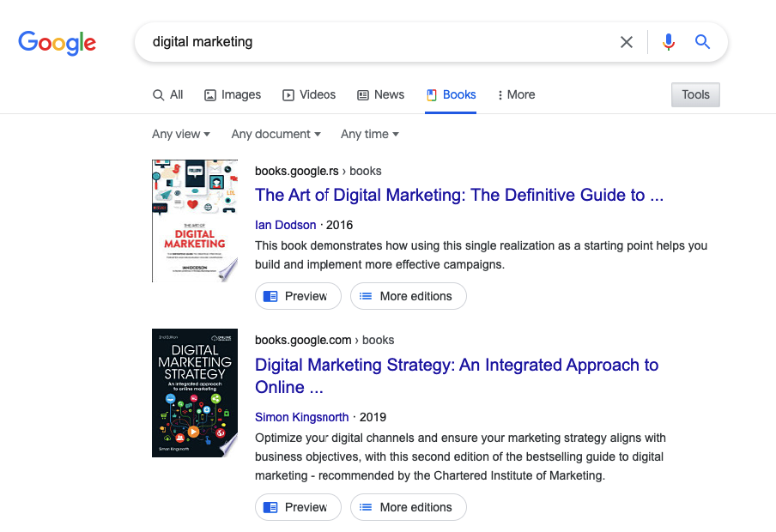
Task: Clear the search box with X icon
Action: pos(627,42)
